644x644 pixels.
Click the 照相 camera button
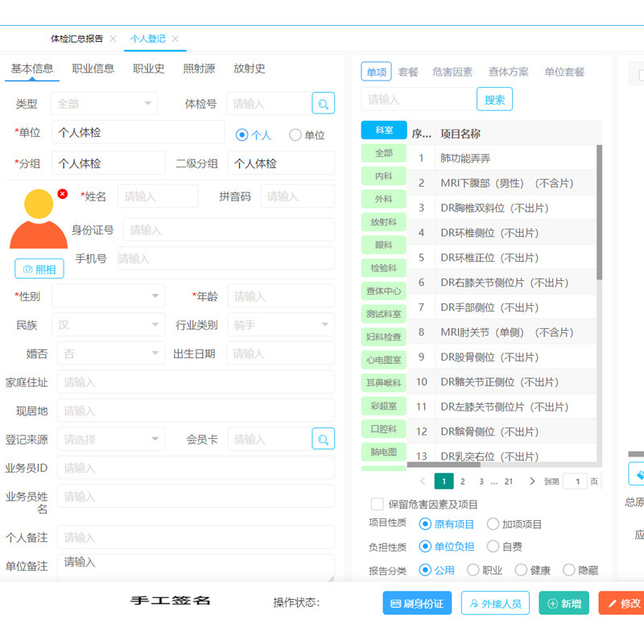39,269
